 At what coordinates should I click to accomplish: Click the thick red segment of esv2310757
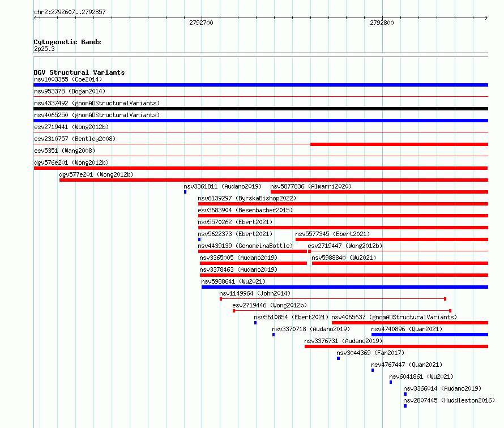(x=399, y=144)
